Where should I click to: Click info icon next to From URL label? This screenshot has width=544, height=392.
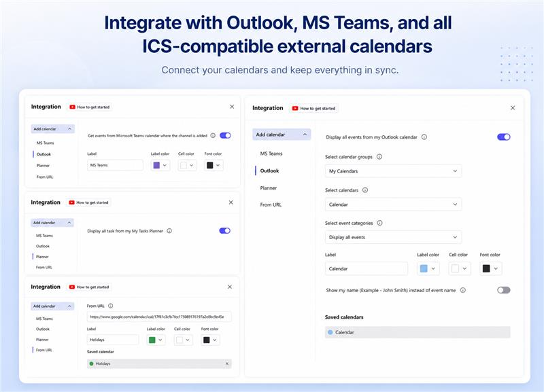coord(111,306)
